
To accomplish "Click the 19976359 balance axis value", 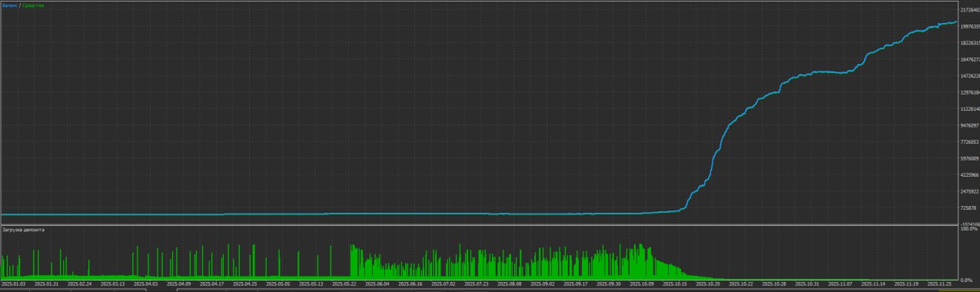I will [x=970, y=26].
